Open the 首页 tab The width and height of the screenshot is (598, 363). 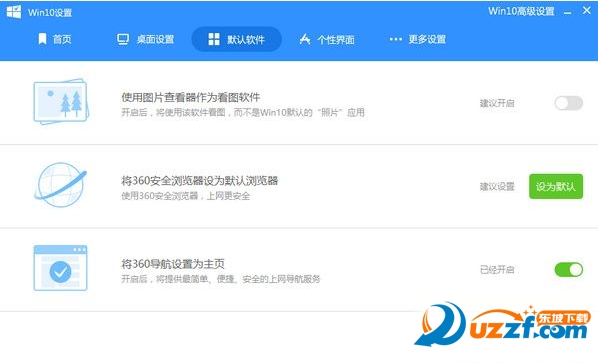coord(55,39)
